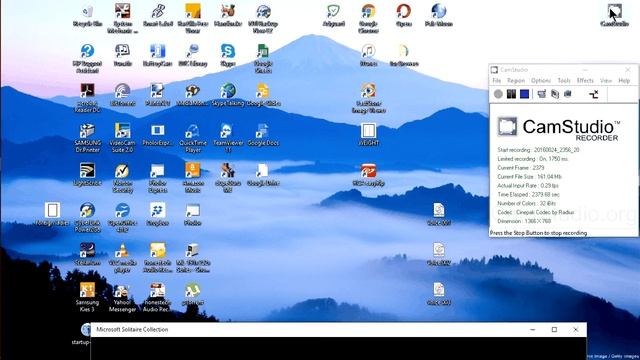Open the Options menu in CamStudio

click(541, 80)
